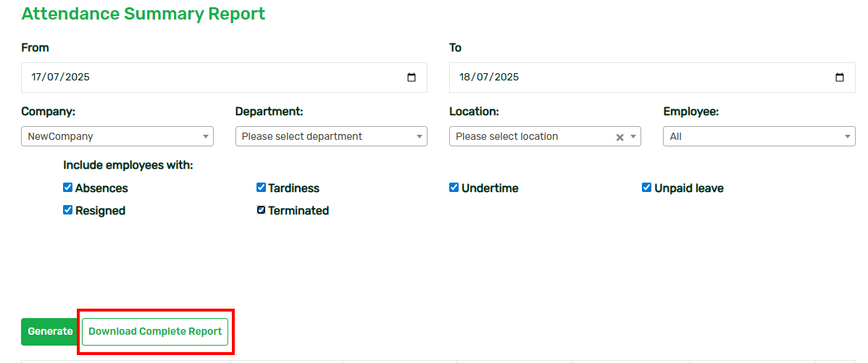868x363 pixels.
Task: Click the Attendance Summary Report heading
Action: (143, 14)
